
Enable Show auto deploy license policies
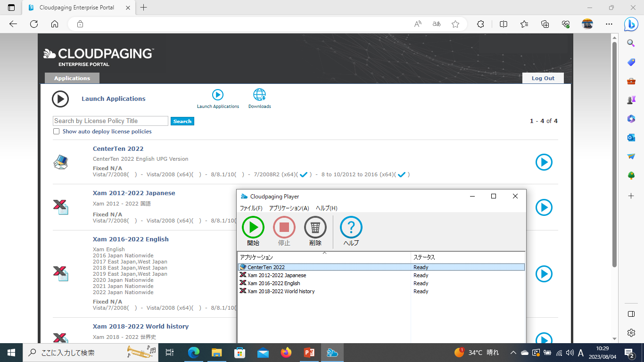point(56,131)
